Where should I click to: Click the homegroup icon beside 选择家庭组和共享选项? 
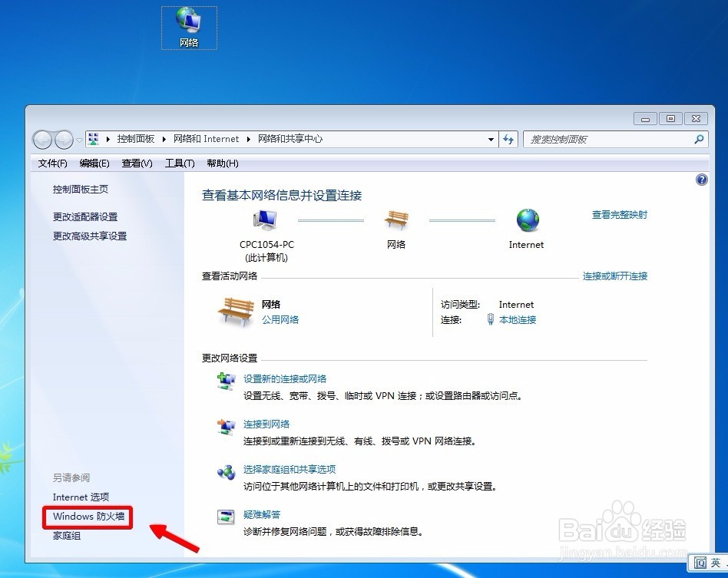click(x=226, y=473)
